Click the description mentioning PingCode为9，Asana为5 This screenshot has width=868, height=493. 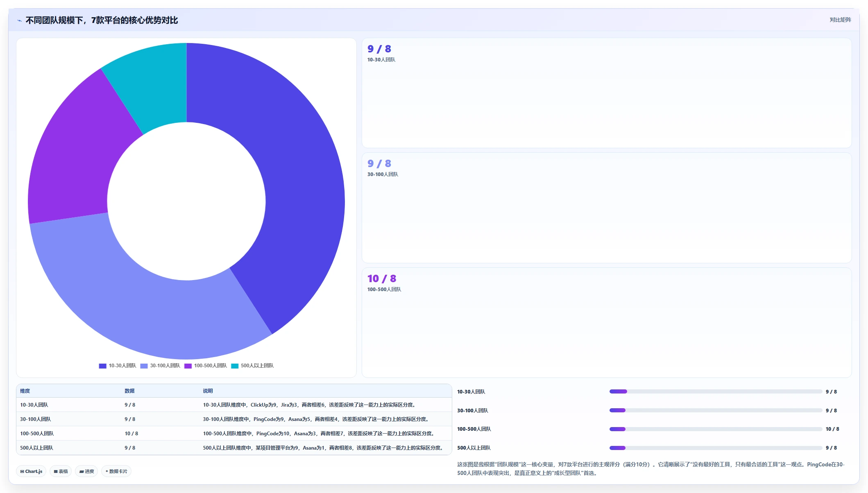pyautogui.click(x=317, y=419)
